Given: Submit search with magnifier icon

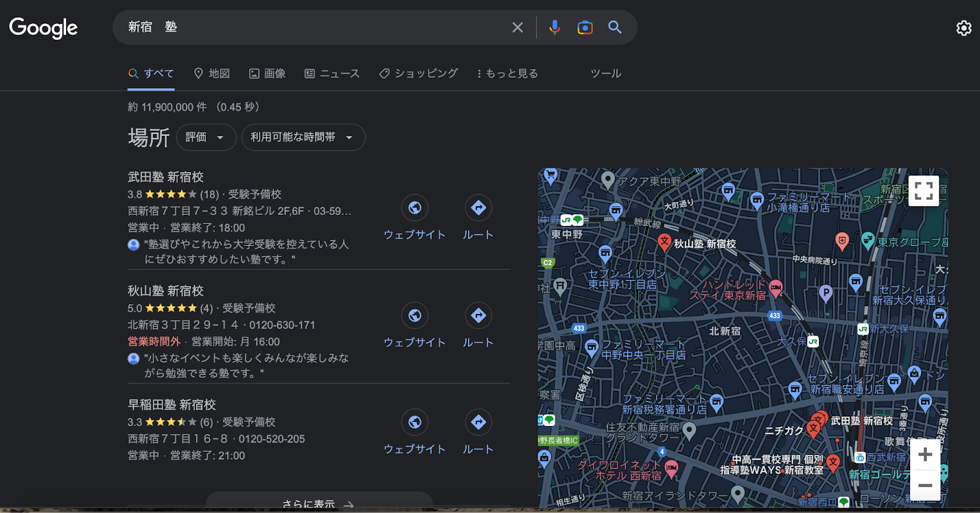Looking at the screenshot, I should [614, 28].
